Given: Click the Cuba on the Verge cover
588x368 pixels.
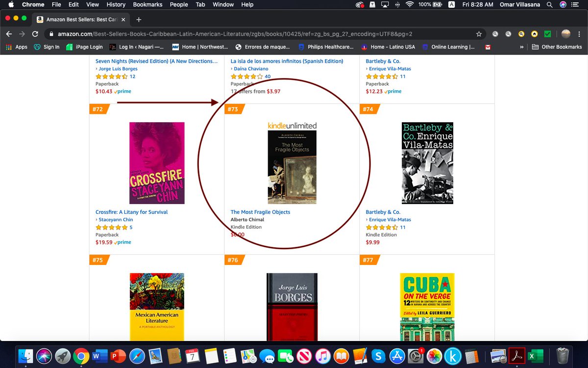Looking at the screenshot, I should [x=427, y=307].
